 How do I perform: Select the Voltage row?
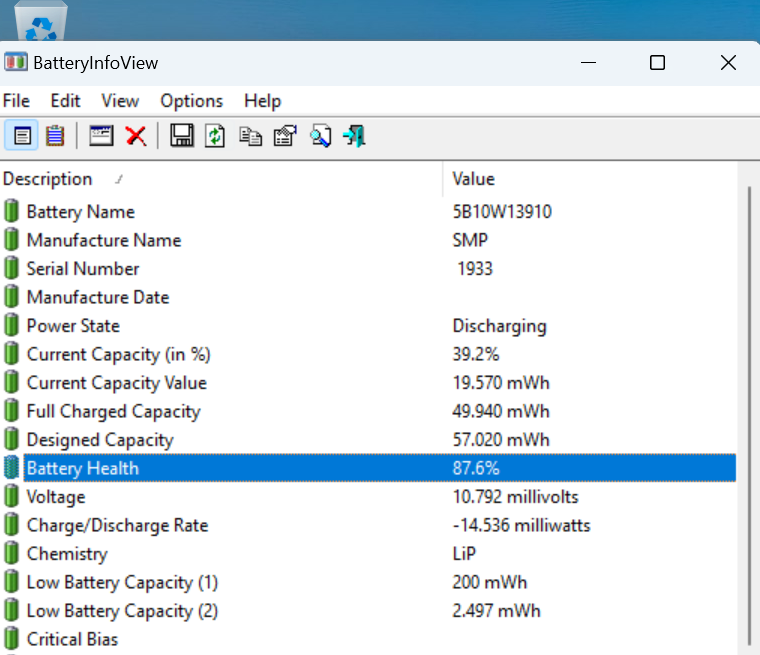pyautogui.click(x=368, y=497)
